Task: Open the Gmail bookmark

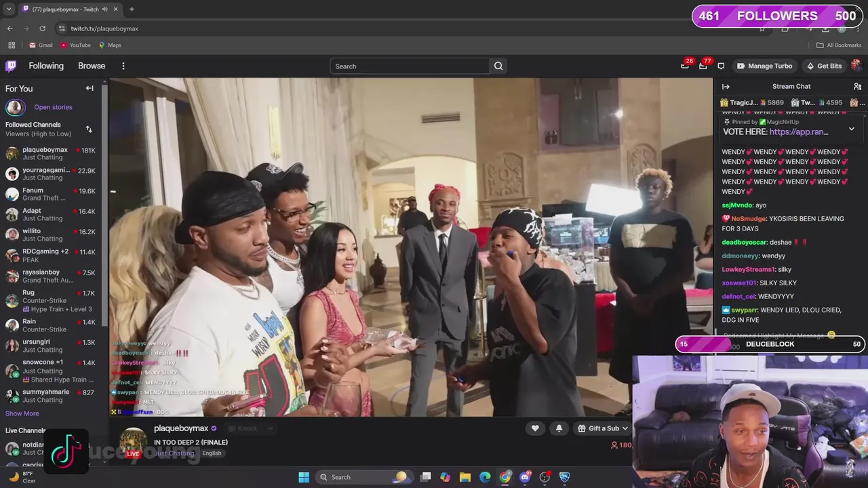Action: click(x=41, y=45)
